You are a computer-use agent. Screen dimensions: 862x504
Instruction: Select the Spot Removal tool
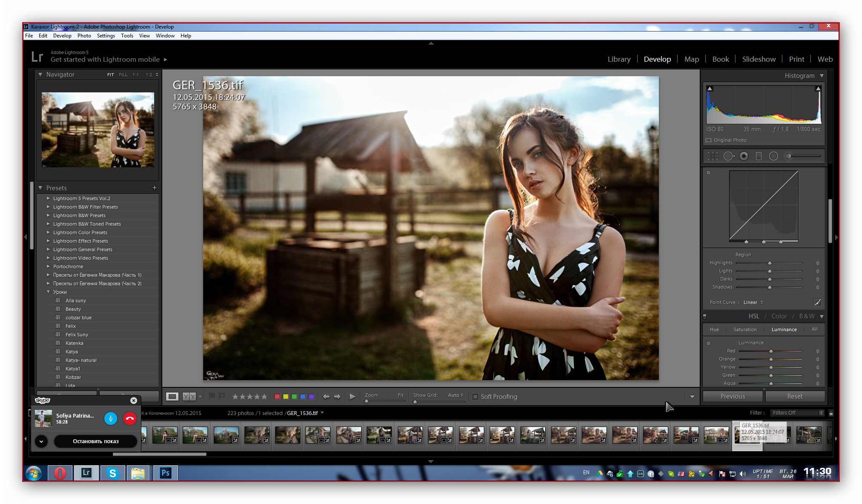pos(729,156)
